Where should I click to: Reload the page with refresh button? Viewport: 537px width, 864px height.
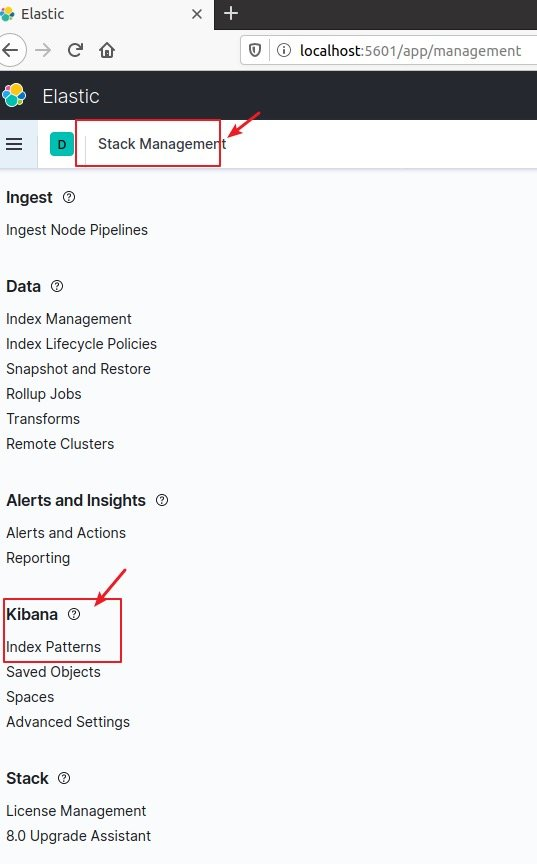[x=75, y=51]
